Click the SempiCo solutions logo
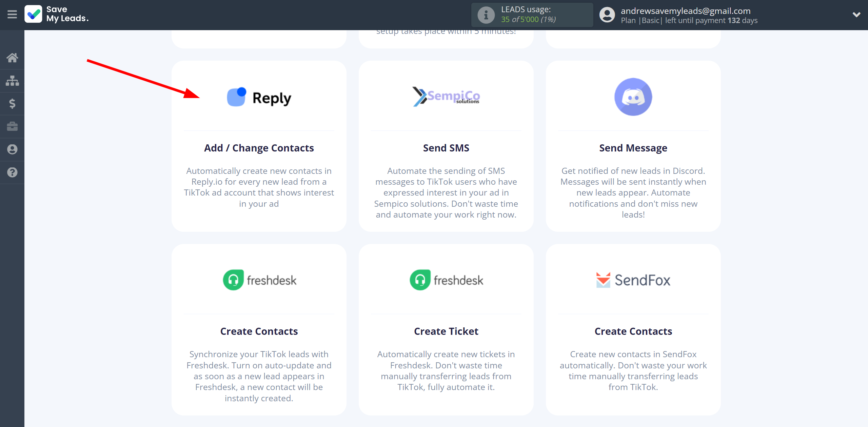Viewport: 868px width, 427px height. (446, 97)
